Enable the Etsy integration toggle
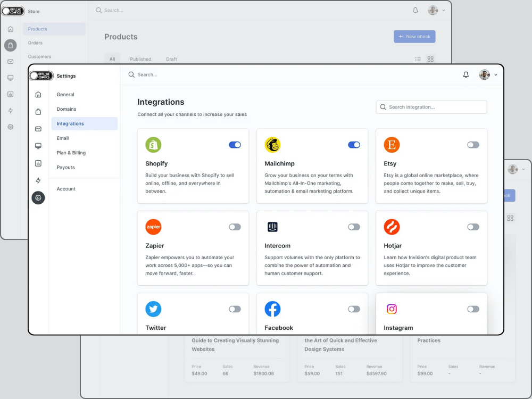 click(x=473, y=145)
